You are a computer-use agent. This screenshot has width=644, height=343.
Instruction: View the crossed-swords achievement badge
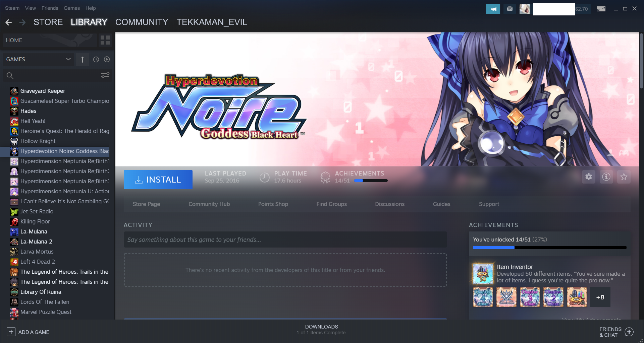coord(506,297)
